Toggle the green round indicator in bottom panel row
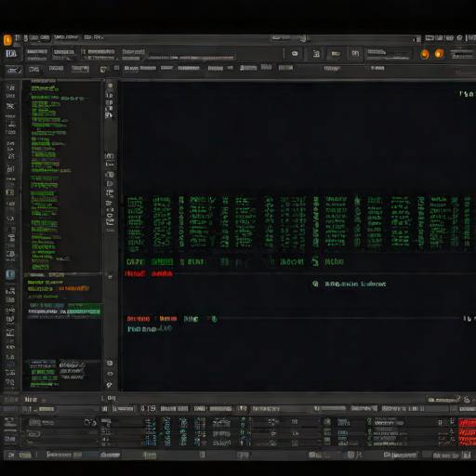The width and height of the screenshot is (476, 476). [x=327, y=421]
